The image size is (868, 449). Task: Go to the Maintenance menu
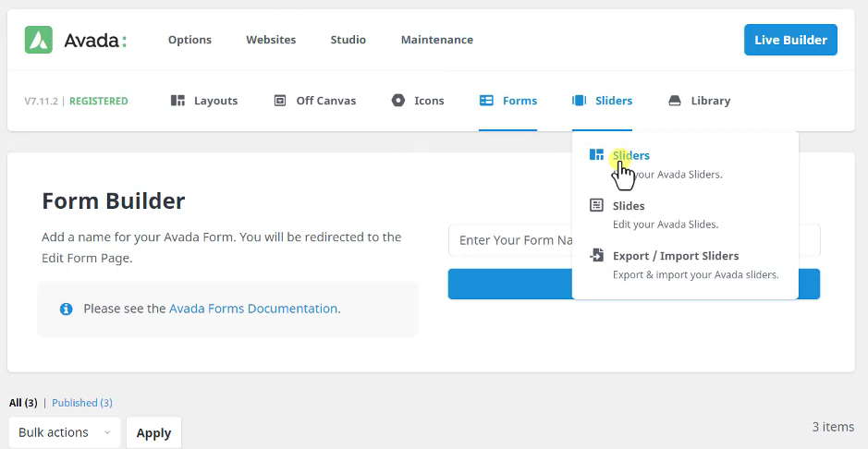(436, 40)
